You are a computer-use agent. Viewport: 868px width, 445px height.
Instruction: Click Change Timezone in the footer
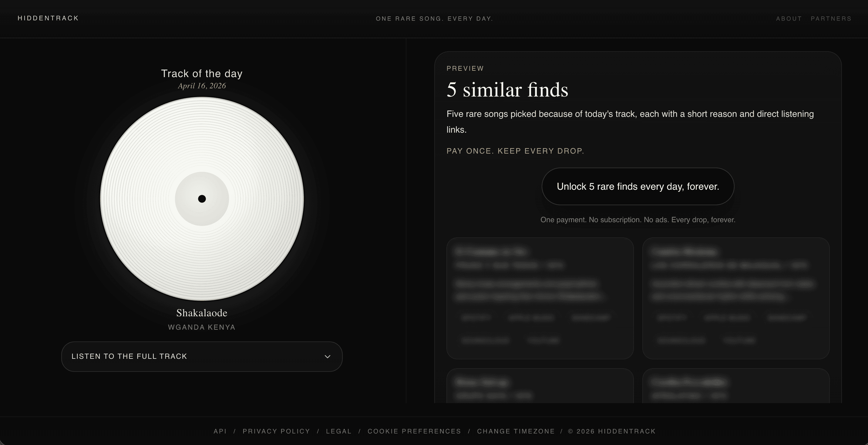tap(516, 431)
